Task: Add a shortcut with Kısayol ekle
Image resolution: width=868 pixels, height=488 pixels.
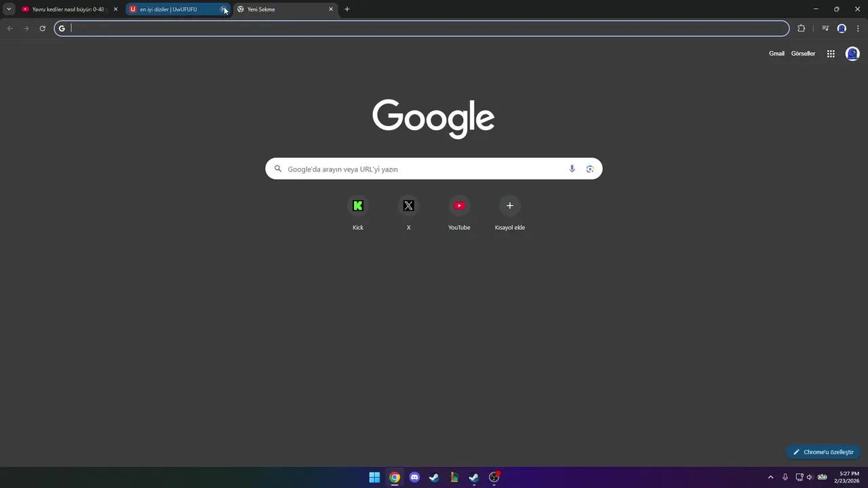Action: pos(510,213)
